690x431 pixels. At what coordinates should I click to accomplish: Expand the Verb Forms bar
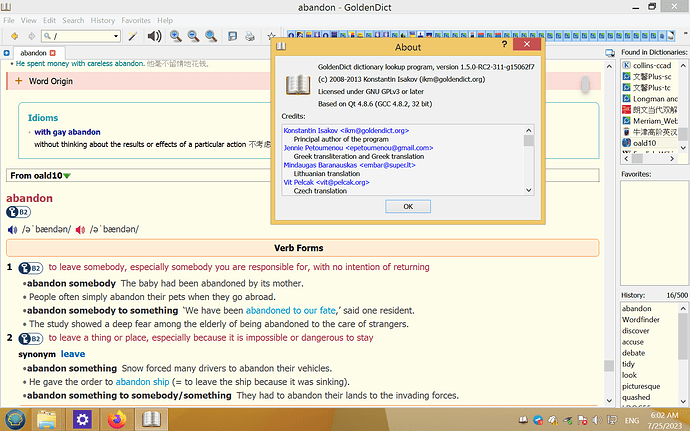(x=302, y=248)
